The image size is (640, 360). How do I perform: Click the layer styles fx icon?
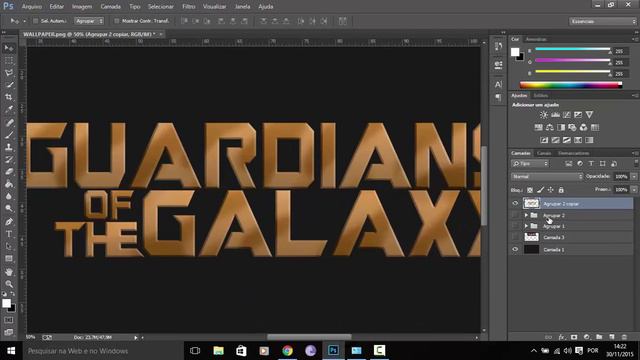pyautogui.click(x=562, y=337)
